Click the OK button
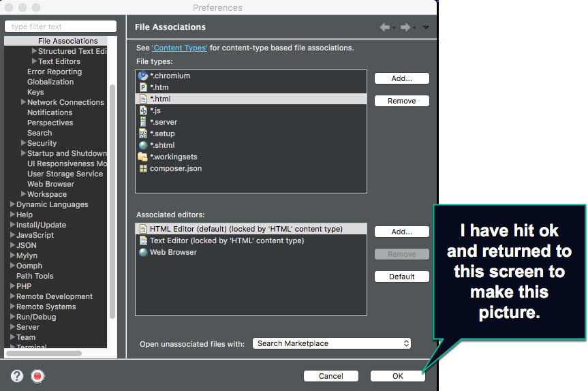The height and width of the screenshot is (391, 588). click(397, 376)
